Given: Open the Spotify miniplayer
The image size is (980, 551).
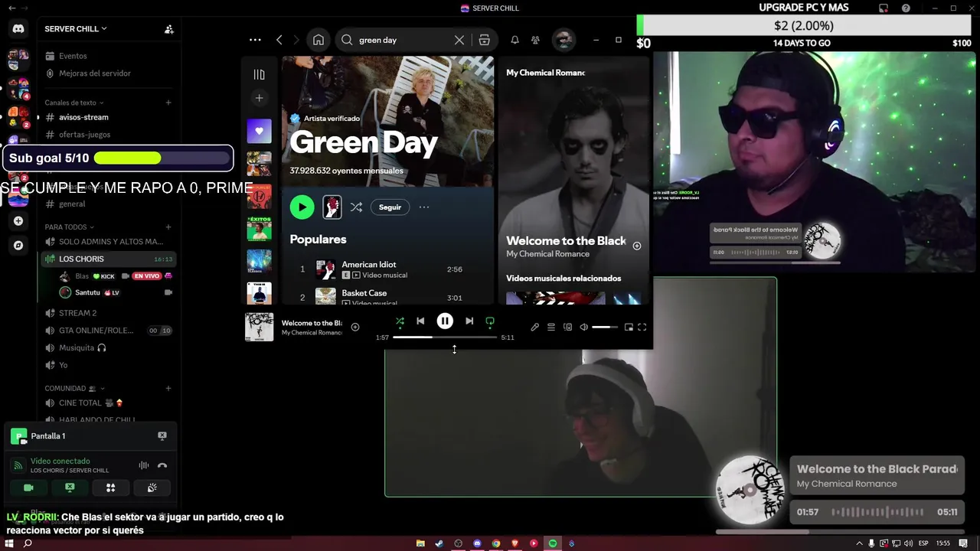Looking at the screenshot, I should point(629,328).
